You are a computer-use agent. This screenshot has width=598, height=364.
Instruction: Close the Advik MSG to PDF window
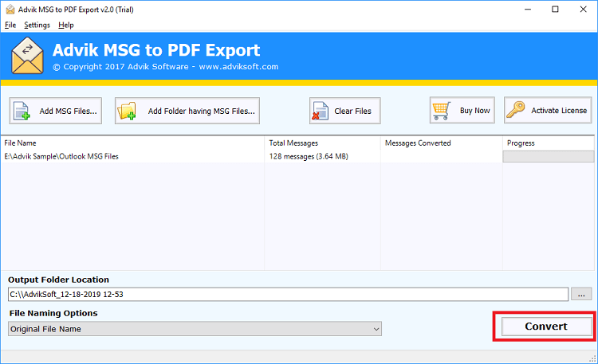pyautogui.click(x=583, y=10)
